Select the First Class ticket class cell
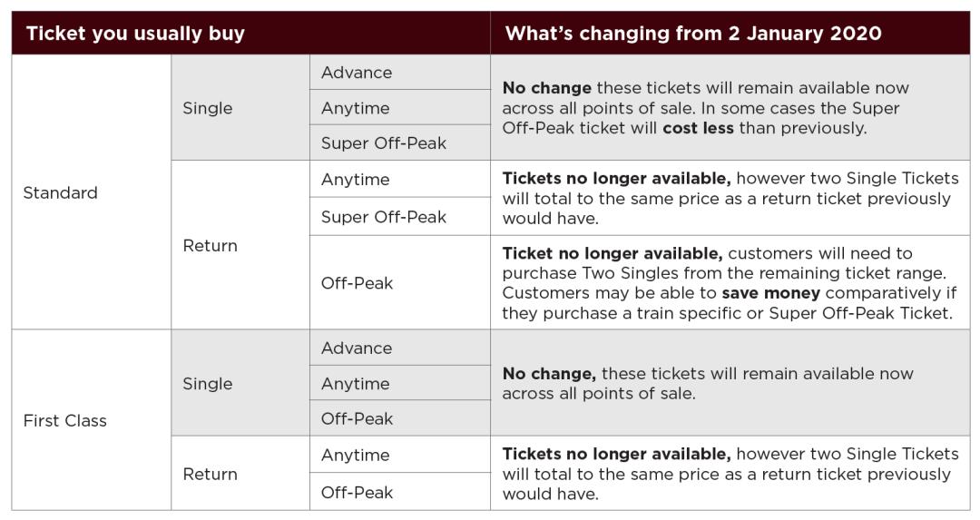 pos(64,420)
